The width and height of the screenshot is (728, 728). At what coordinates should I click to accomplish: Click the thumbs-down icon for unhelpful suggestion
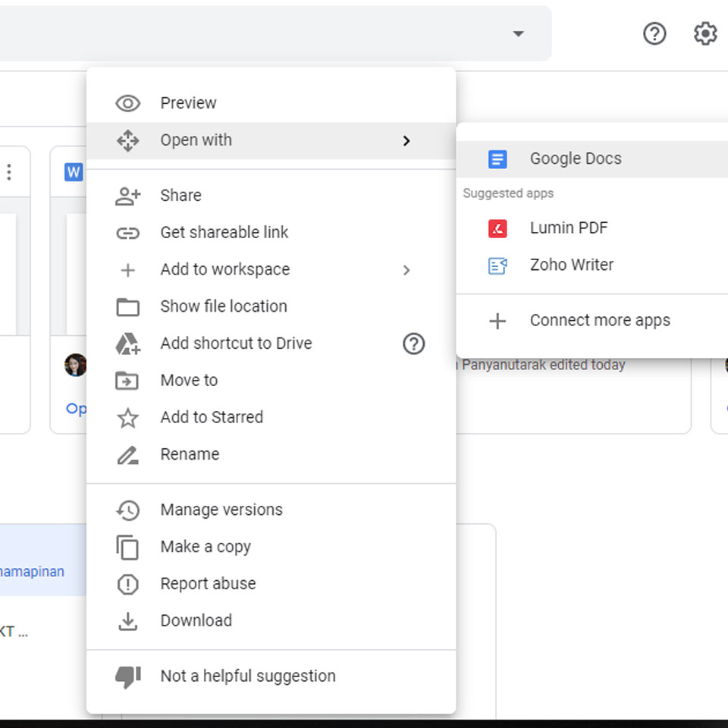[x=127, y=677]
